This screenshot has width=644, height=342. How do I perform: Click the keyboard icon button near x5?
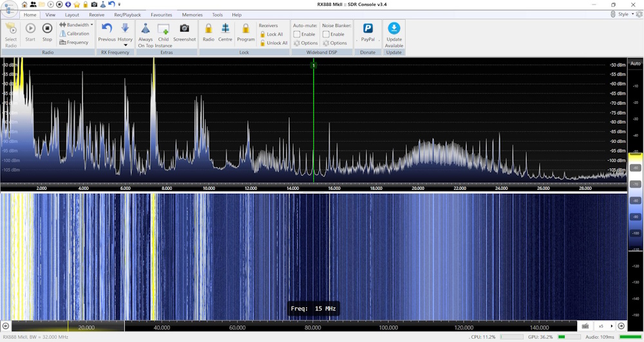[585, 326]
